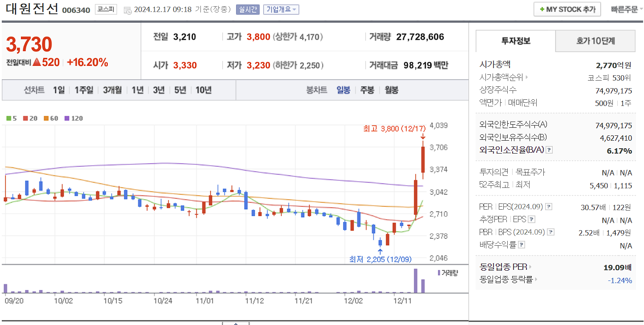Viewport: 644px width, 325px height.
Task: Switch to the 호가 10단계 tab
Action: point(595,41)
